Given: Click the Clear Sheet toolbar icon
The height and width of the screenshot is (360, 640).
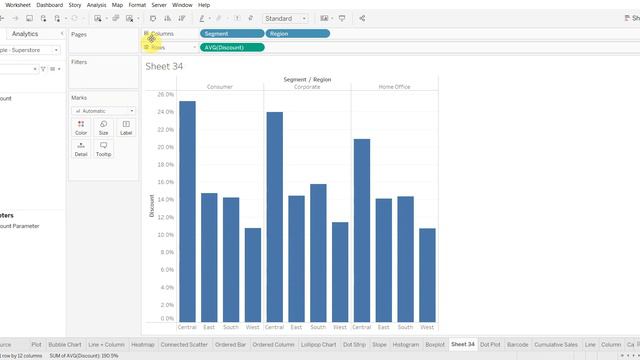Looking at the screenshot, I should click(x=129, y=18).
